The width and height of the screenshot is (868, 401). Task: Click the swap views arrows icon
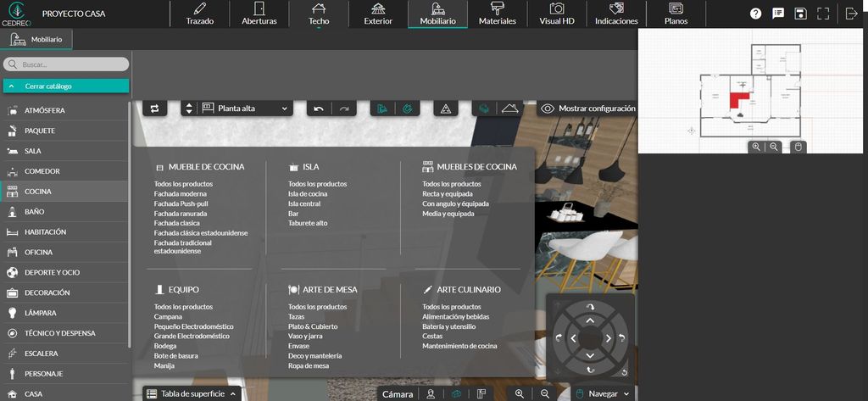click(154, 109)
